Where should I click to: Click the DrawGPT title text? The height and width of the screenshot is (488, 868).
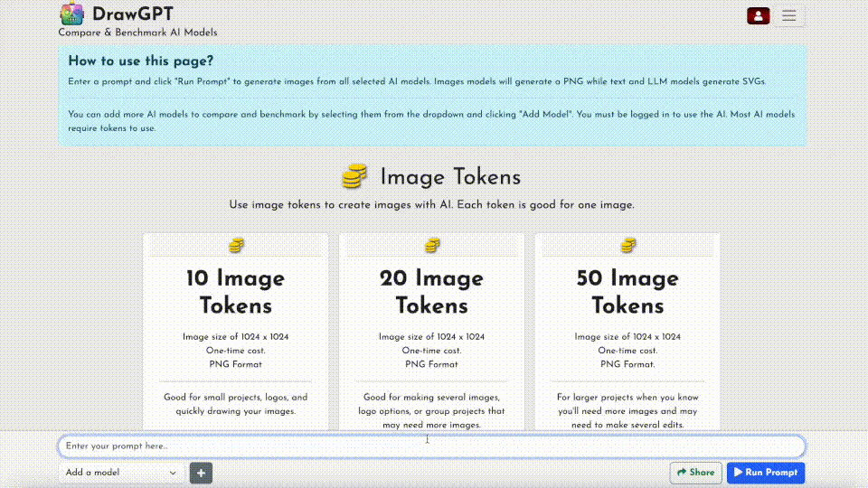click(x=133, y=14)
